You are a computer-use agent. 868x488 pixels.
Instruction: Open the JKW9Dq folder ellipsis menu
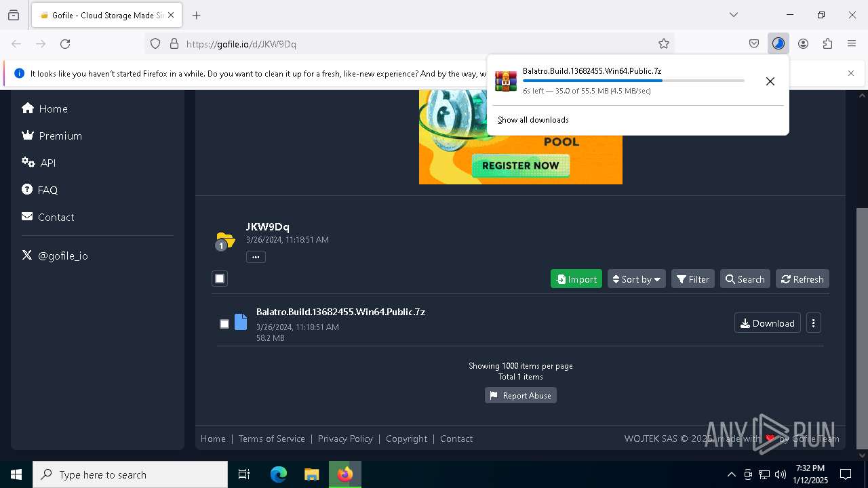point(256,257)
